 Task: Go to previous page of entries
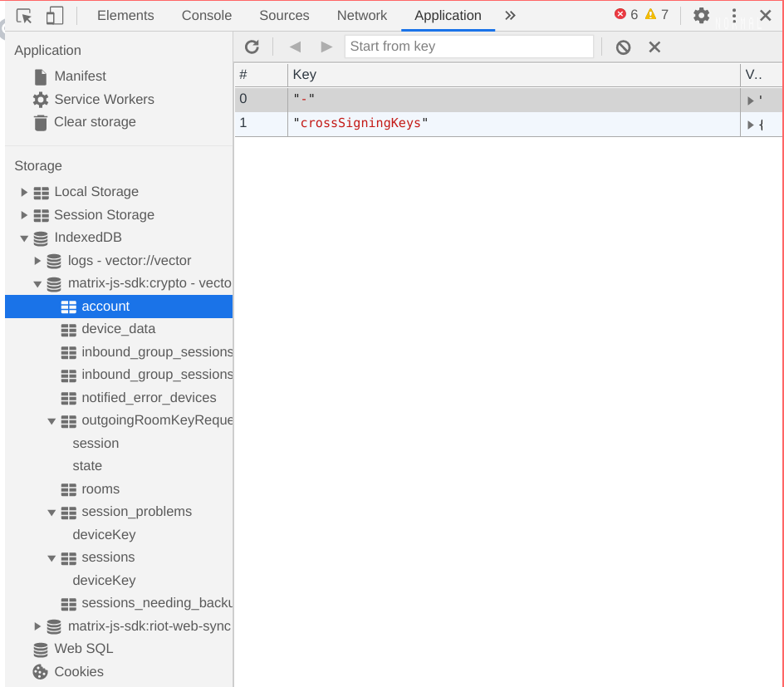[295, 47]
